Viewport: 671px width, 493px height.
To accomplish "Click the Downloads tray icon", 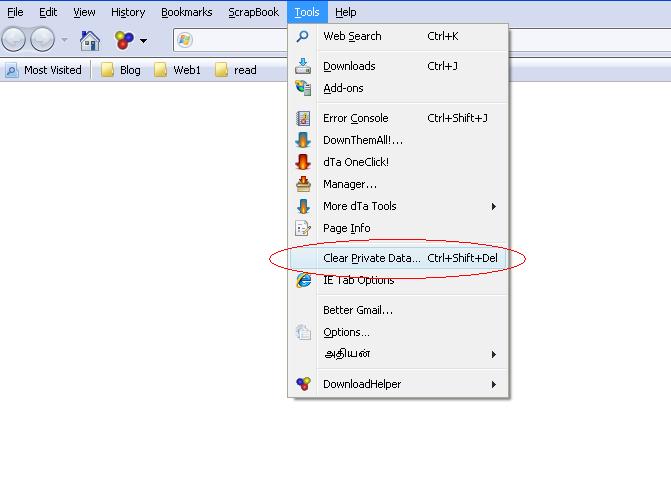I will coord(303,66).
